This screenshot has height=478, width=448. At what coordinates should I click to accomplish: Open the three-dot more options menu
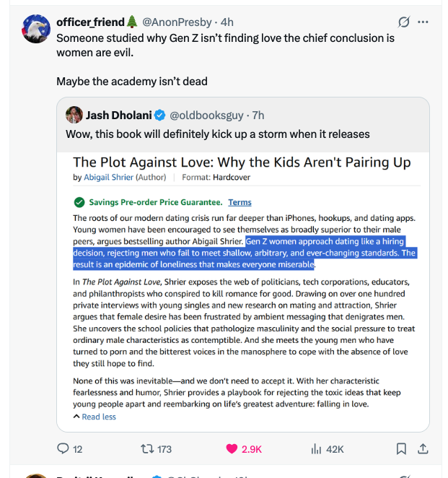423,22
